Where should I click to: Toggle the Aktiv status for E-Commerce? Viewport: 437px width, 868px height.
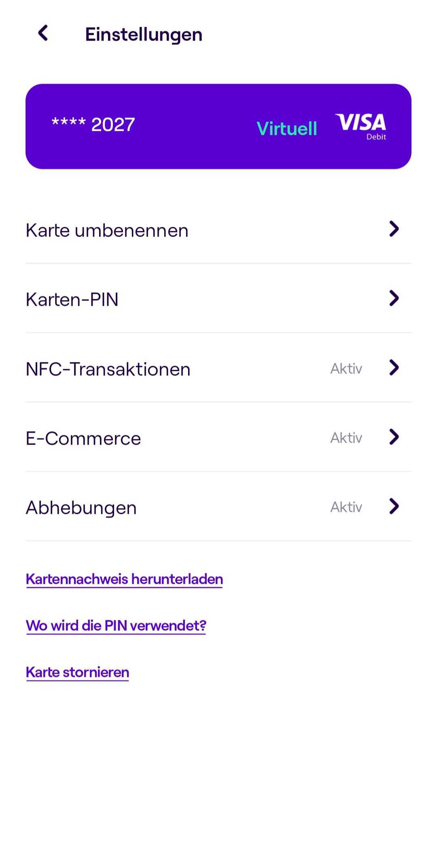coord(346,438)
